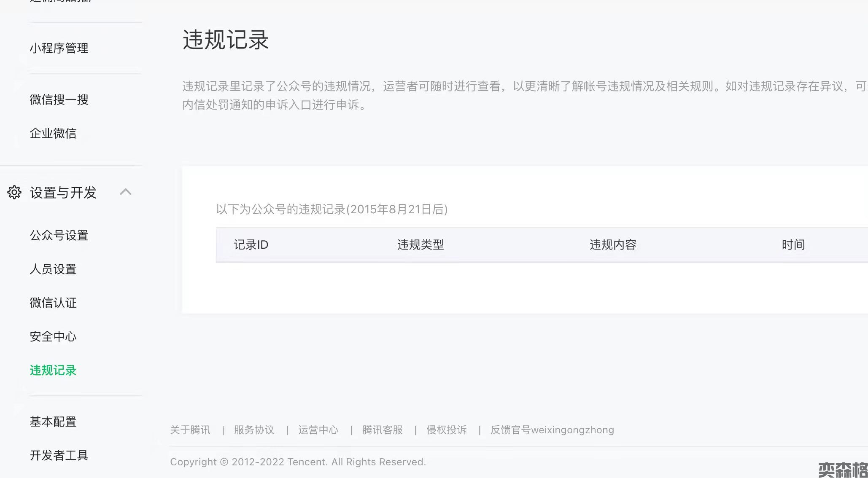
Task: Open 腾讯客服 footer link
Action: tap(383, 430)
